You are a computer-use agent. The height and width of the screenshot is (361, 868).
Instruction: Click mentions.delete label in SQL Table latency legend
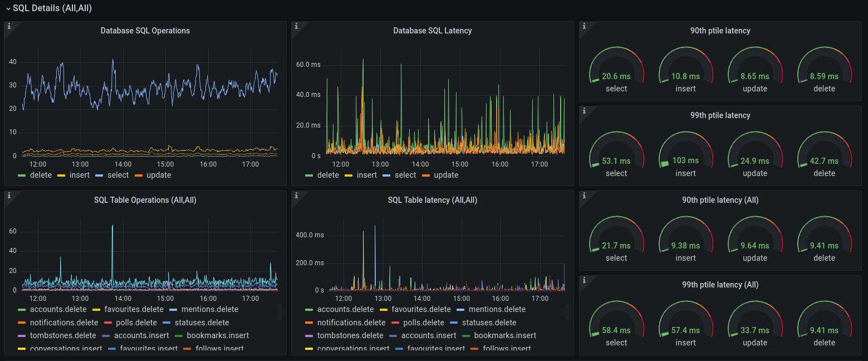point(497,309)
